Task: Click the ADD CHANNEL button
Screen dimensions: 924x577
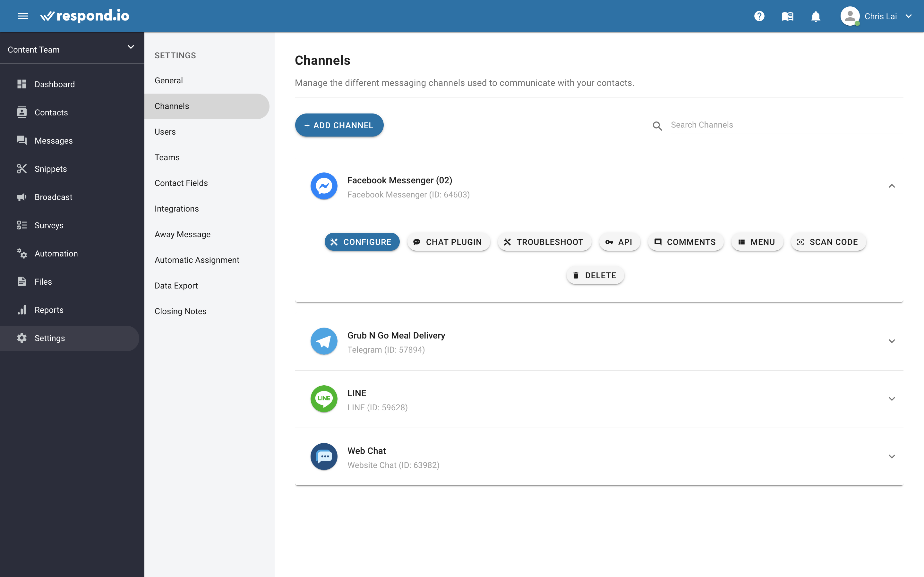Action: (x=338, y=125)
